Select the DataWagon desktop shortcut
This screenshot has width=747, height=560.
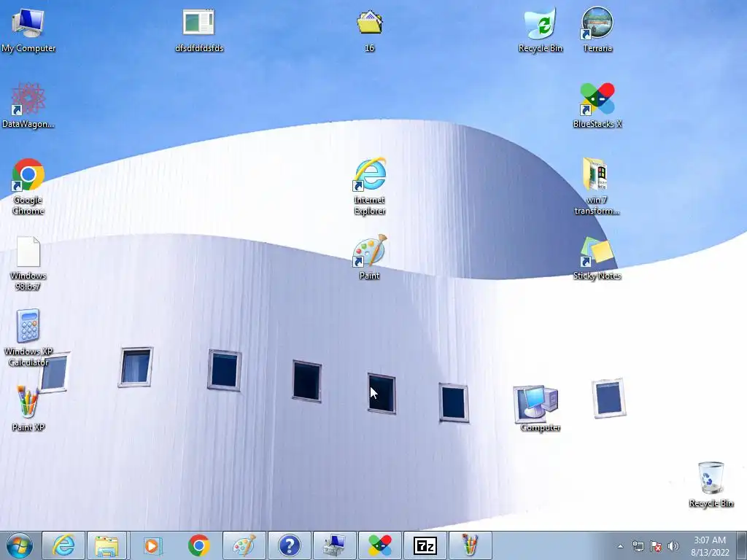28,105
